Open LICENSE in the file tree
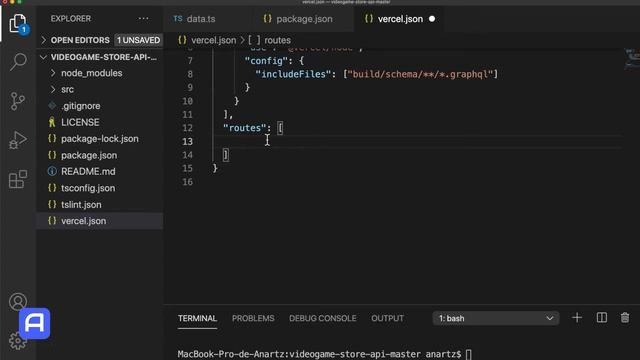This screenshot has height=360, width=640. pyautogui.click(x=100, y=122)
